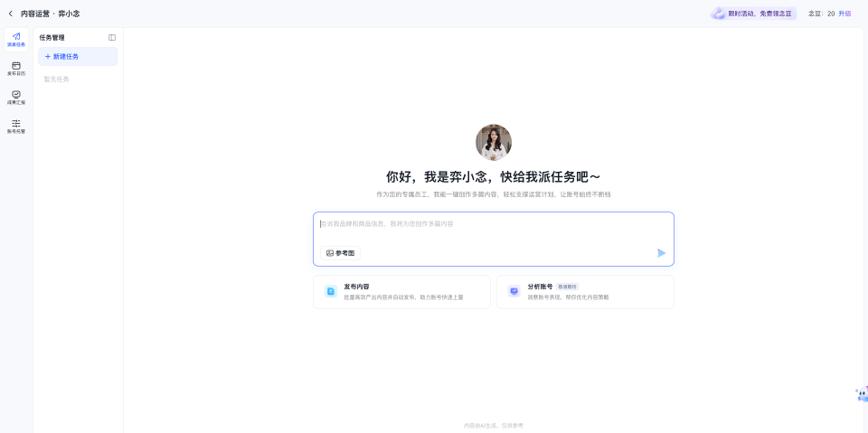Image resolution: width=868 pixels, height=433 pixels.
Task: Click the blue 发布内容 document icon
Action: [331, 291]
